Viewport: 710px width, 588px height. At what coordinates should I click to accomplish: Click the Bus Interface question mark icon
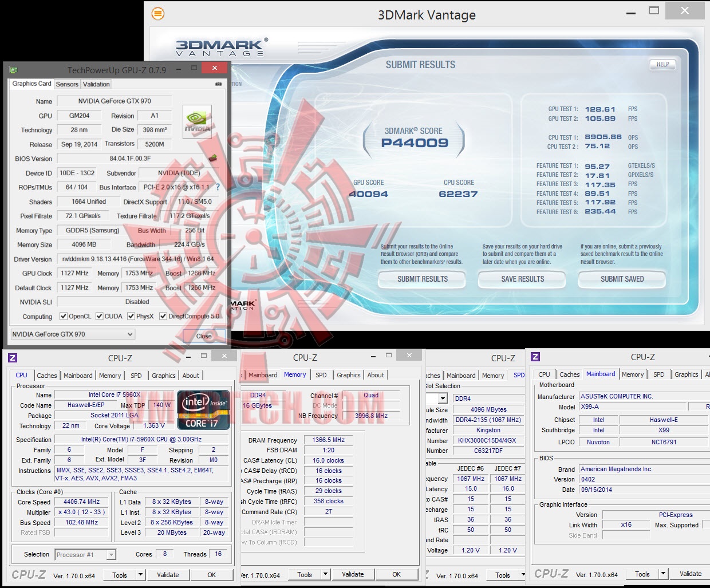218,187
